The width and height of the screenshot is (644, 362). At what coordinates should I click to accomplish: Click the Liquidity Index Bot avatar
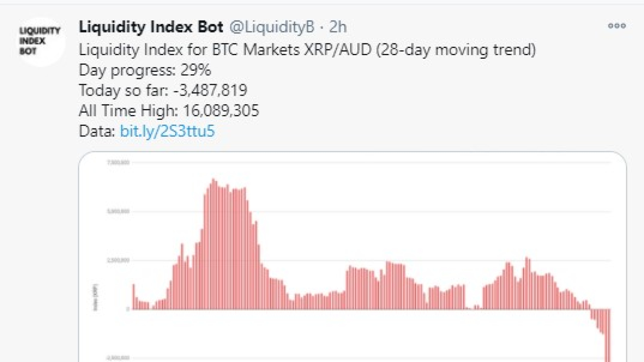pyautogui.click(x=39, y=41)
